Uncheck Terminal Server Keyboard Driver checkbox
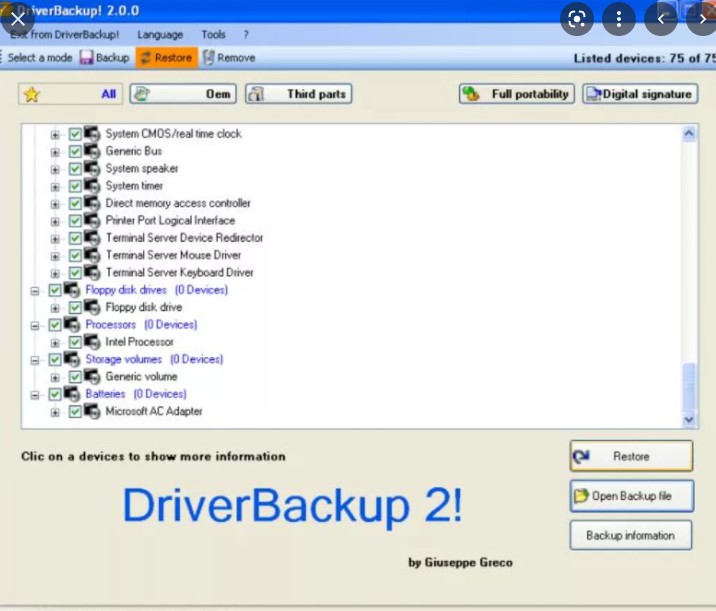The width and height of the screenshot is (716, 611). [75, 273]
